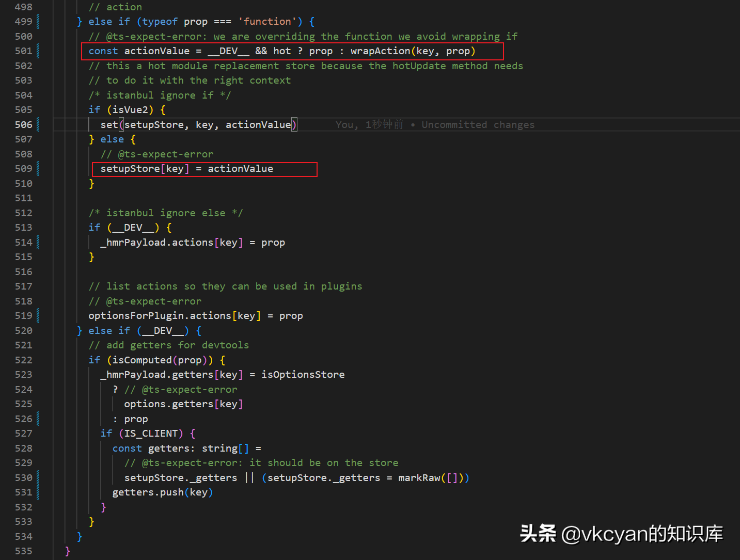740x560 pixels.
Task: Open the git change marker beside line 499
Action: [x=38, y=22]
